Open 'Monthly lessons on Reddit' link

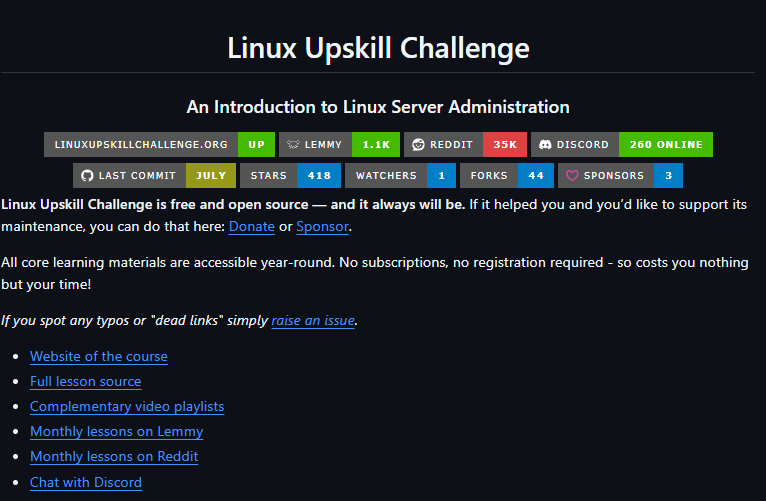114,457
